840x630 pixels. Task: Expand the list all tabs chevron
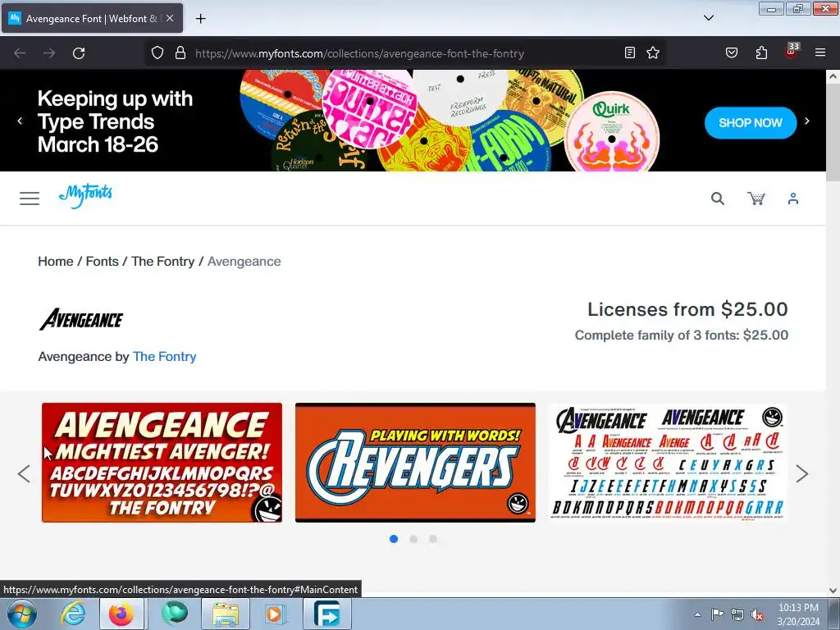tap(709, 18)
